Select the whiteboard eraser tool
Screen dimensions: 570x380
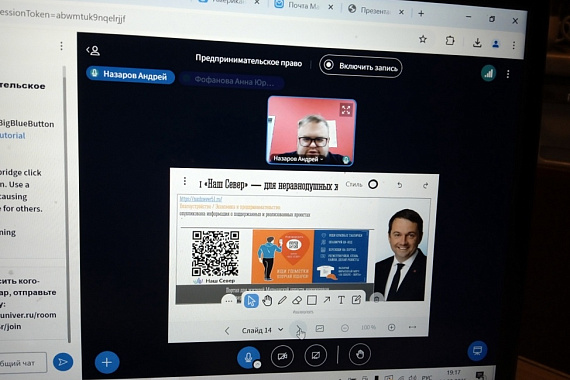(x=297, y=300)
